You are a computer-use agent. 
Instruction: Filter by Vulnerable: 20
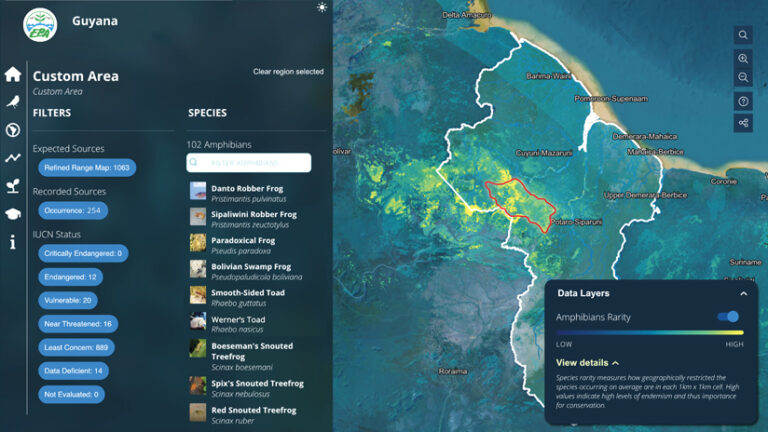[68, 300]
